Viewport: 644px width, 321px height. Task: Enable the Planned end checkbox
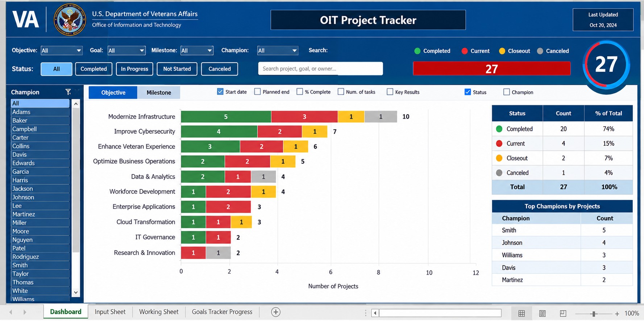point(257,92)
